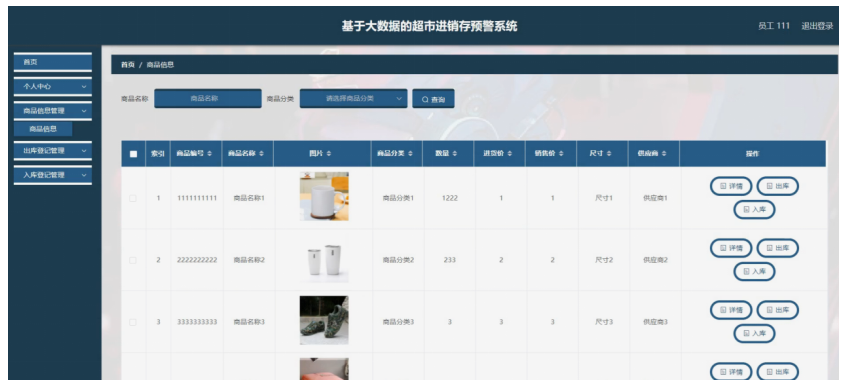Click the quantity value 1222
The image size is (853, 384).
tap(450, 199)
